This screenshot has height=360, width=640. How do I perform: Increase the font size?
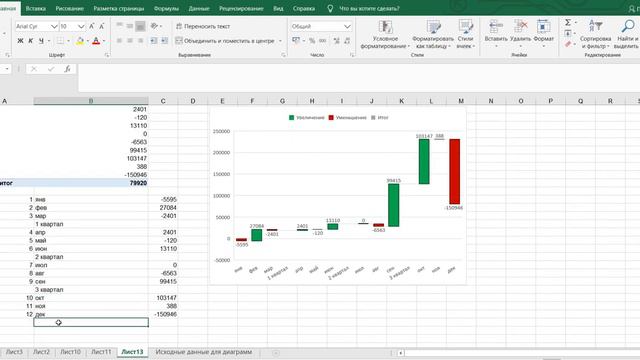(x=91, y=26)
